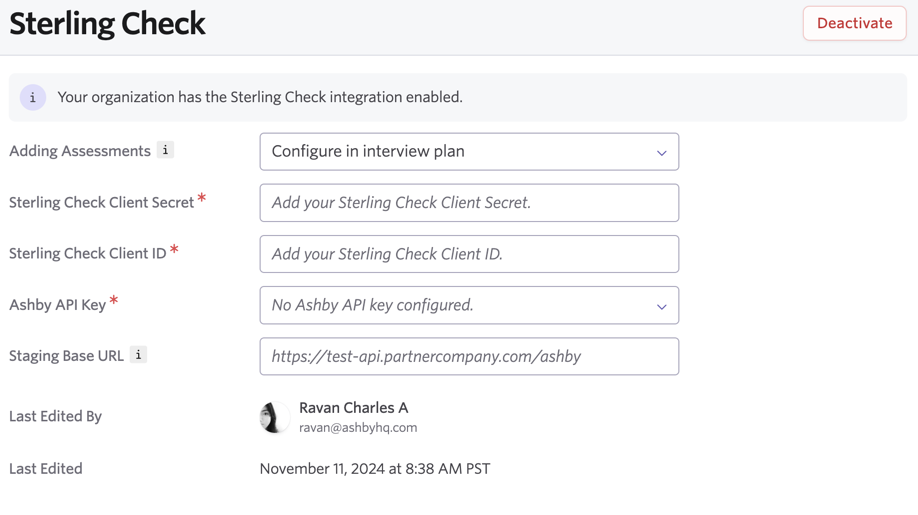Click the integration enabled banner message
The width and height of the screenshot is (918, 515).
coord(260,97)
